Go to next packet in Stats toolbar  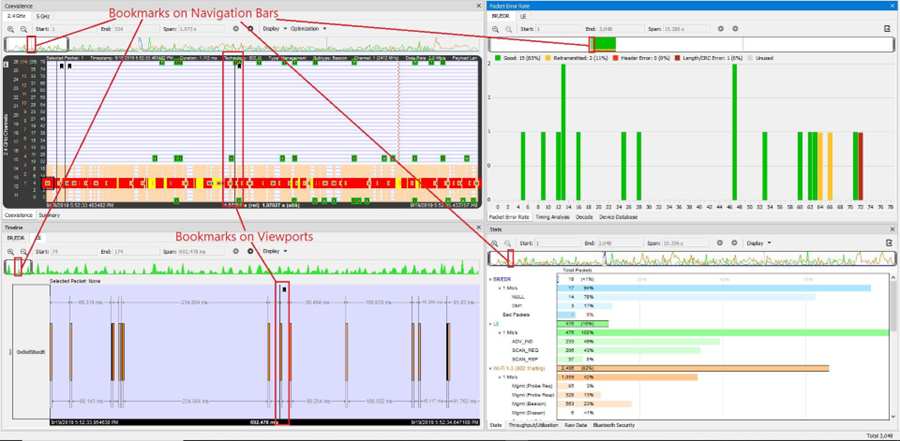coord(734,243)
